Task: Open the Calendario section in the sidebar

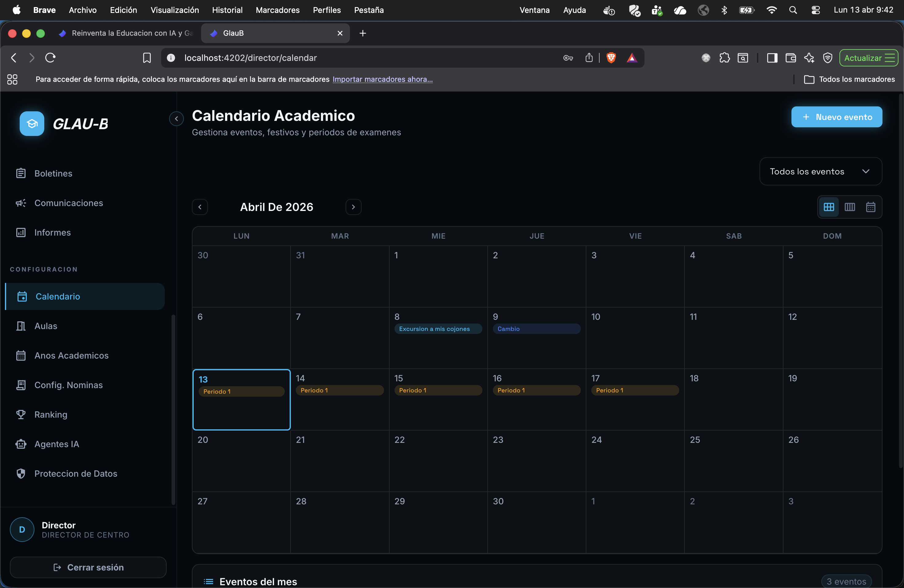Action: (57, 297)
